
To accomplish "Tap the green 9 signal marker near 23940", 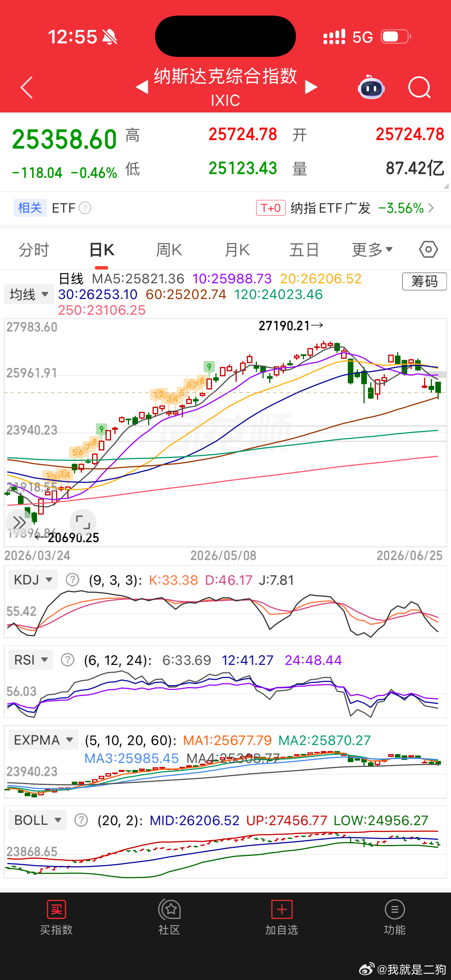I will [101, 429].
